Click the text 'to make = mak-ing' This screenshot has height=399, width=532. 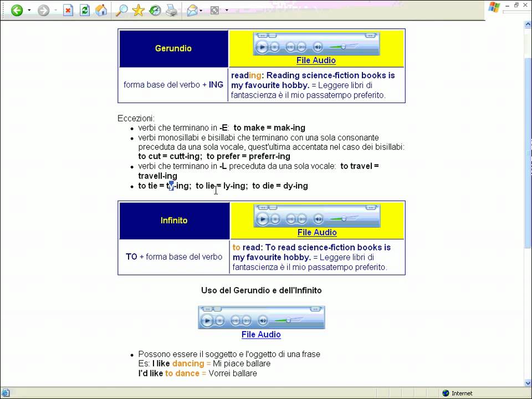pos(269,128)
